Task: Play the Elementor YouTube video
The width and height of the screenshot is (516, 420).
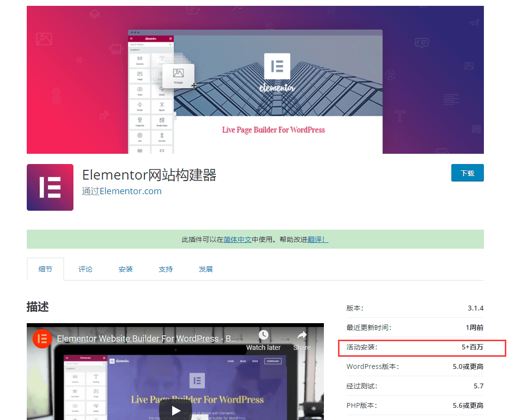Action: (176, 410)
